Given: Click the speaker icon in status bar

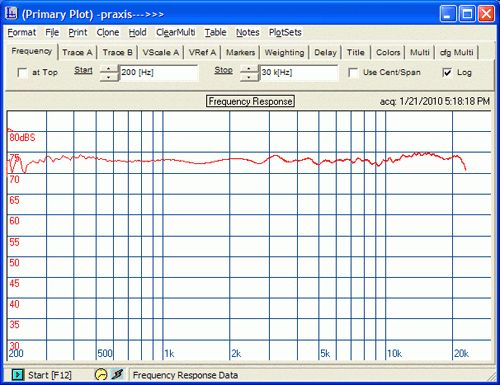Looking at the screenshot, I should [117, 374].
